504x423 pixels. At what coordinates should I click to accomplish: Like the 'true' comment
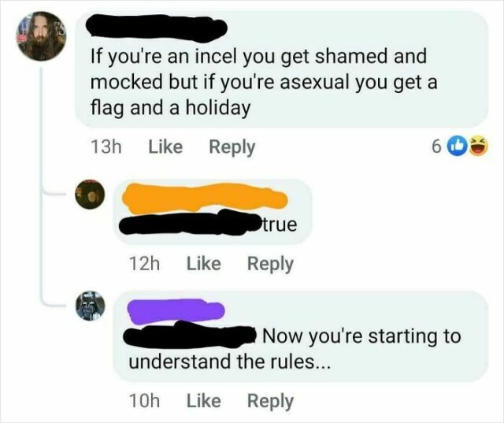(204, 264)
